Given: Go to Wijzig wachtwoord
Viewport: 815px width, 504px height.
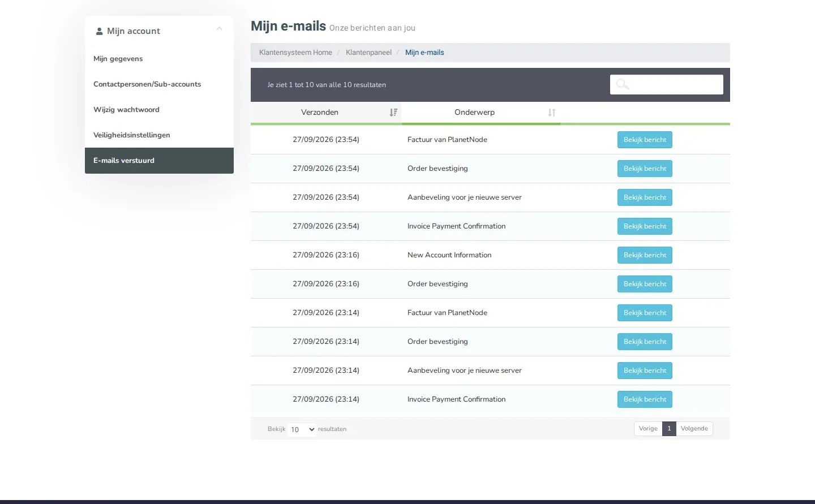Looking at the screenshot, I should (126, 110).
